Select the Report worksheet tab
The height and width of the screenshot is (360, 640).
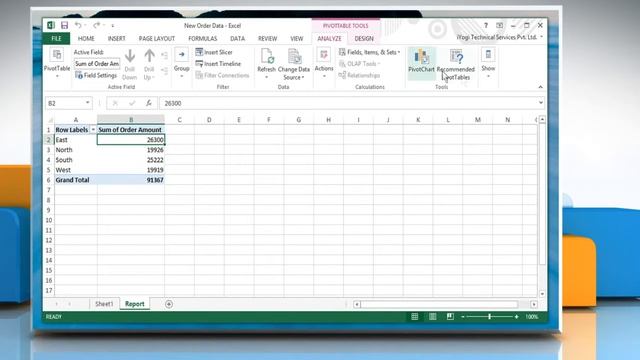pos(135,304)
